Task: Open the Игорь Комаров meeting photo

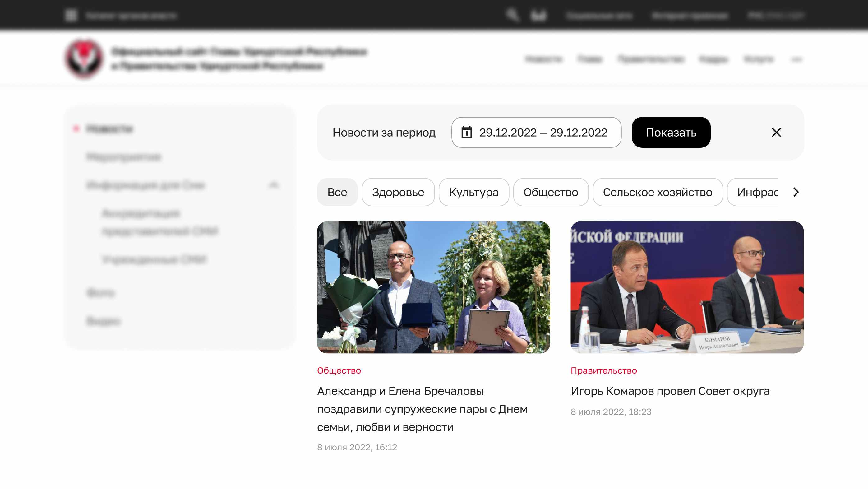Action: pos(687,287)
